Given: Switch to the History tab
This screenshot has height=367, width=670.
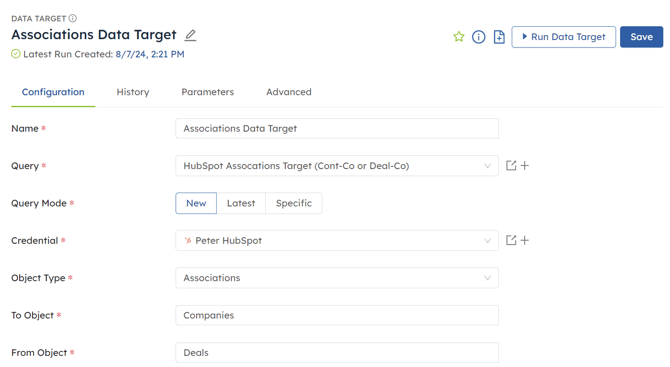Looking at the screenshot, I should pyautogui.click(x=133, y=92).
